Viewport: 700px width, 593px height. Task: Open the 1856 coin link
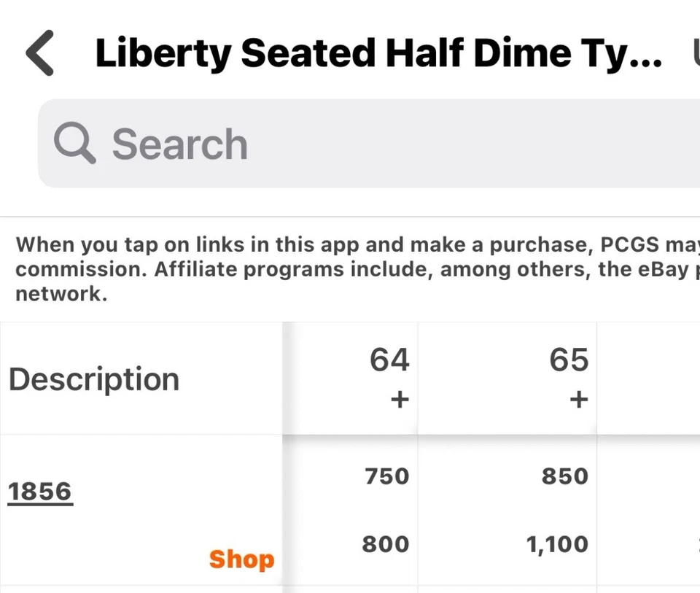point(40,492)
